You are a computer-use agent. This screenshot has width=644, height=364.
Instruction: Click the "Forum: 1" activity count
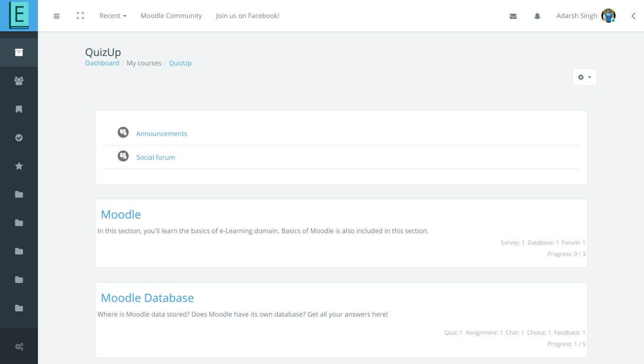[573, 243]
